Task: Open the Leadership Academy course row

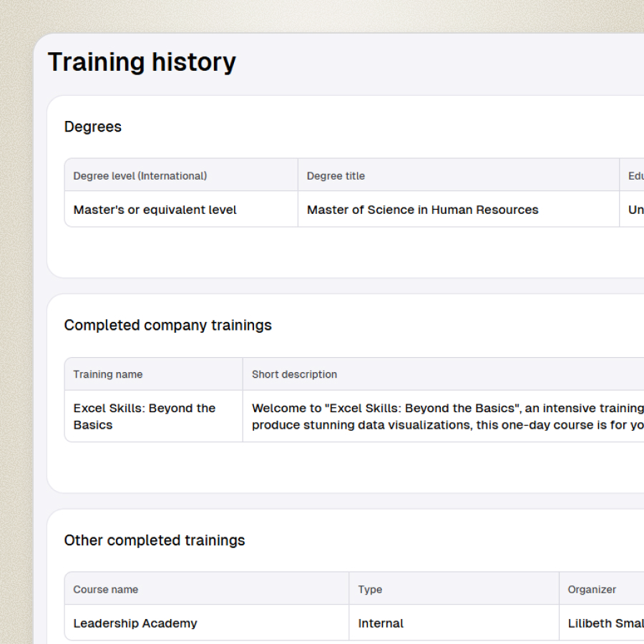Action: click(135, 623)
